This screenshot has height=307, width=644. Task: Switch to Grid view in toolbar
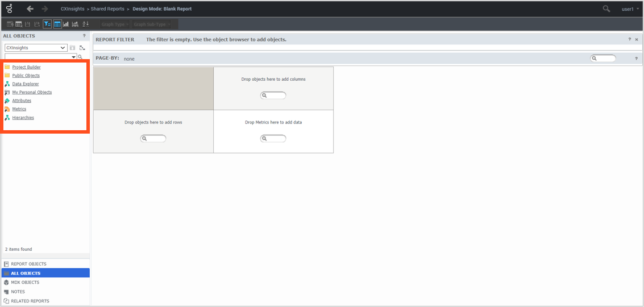click(57, 24)
